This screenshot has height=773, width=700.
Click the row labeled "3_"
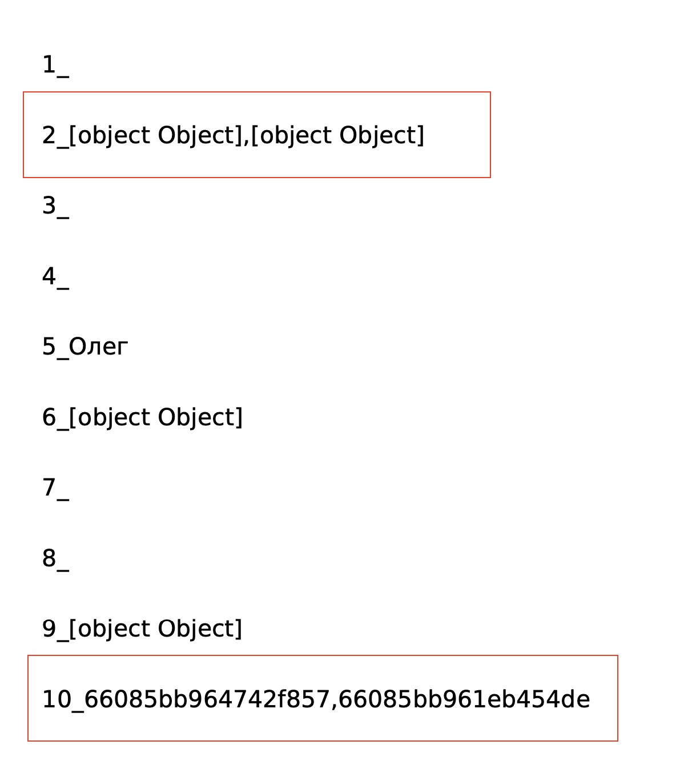pos(55,206)
